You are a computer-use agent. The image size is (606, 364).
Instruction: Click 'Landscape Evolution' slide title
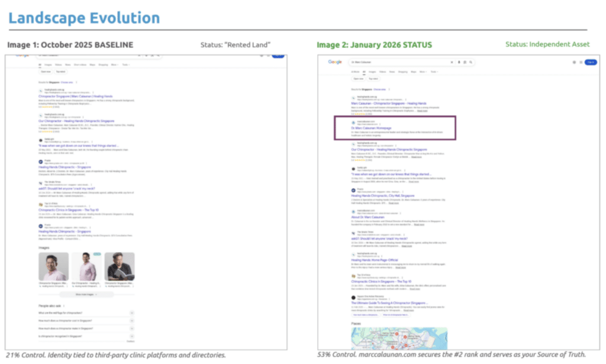84,18
